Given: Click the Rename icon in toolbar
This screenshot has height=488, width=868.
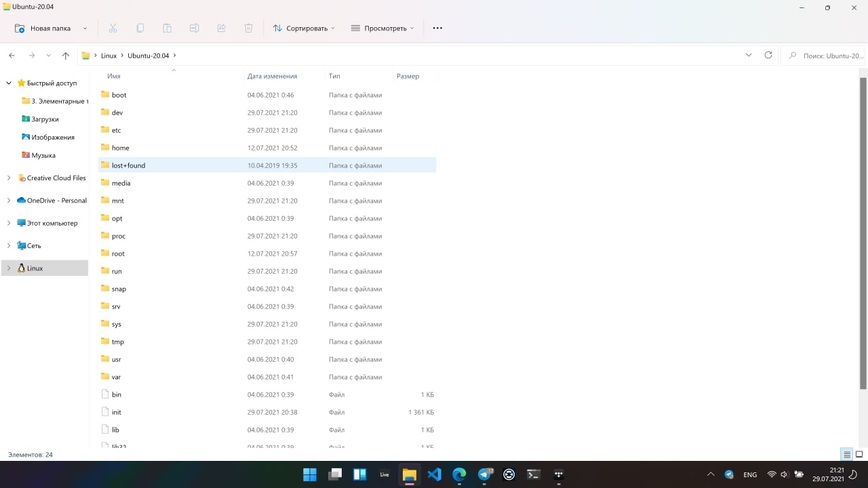Looking at the screenshot, I should coord(194,28).
